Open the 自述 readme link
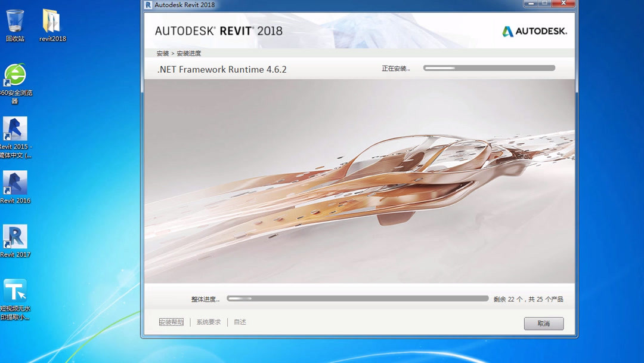Viewport: 644px width, 363px height. [x=239, y=321]
